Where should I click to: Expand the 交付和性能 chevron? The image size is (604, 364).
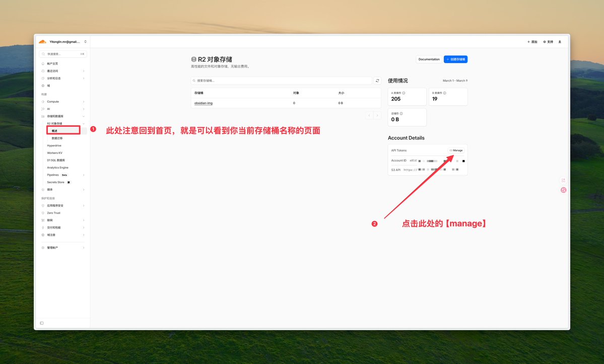point(84,228)
